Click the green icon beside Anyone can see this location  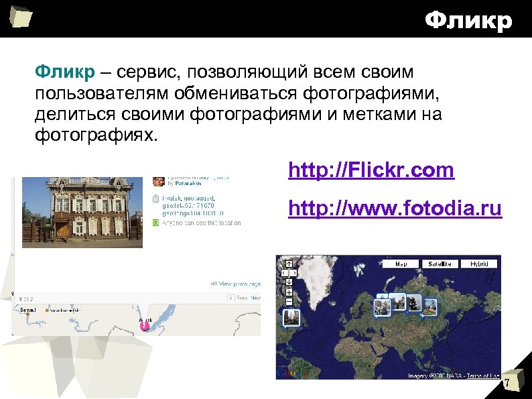tap(155, 223)
